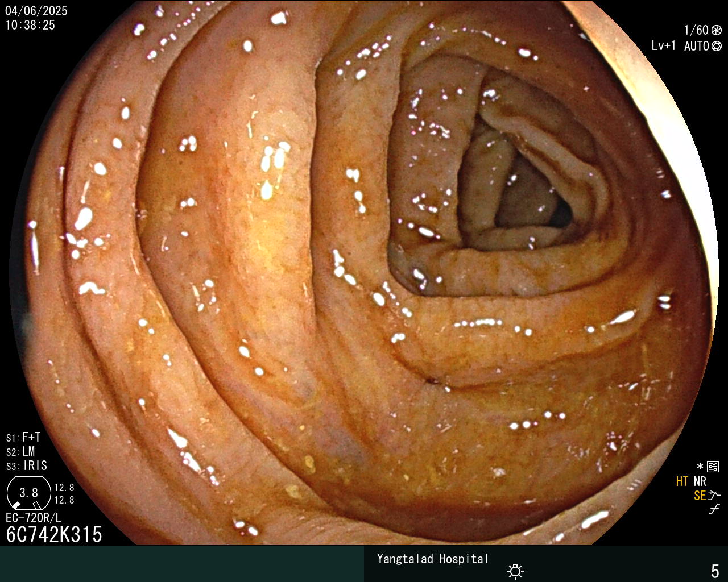
Task: Click the scope tip diagram showing 3.8
Action: 28,493
